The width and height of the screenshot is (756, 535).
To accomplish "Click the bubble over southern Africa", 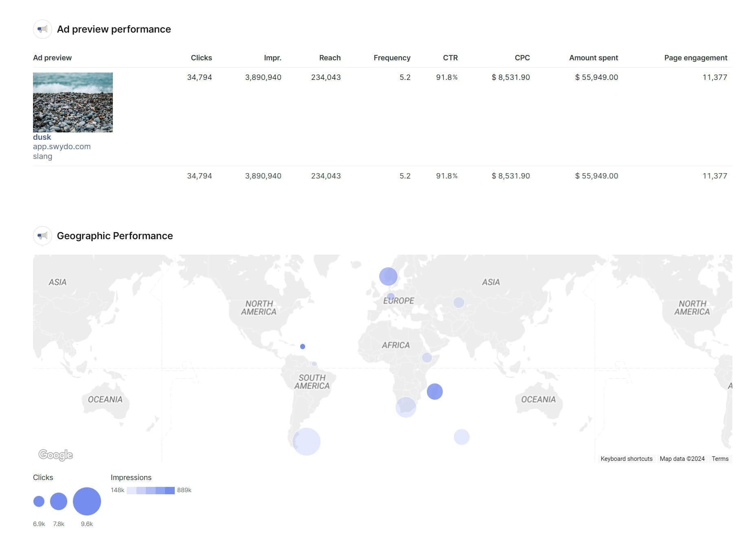I will [406, 407].
